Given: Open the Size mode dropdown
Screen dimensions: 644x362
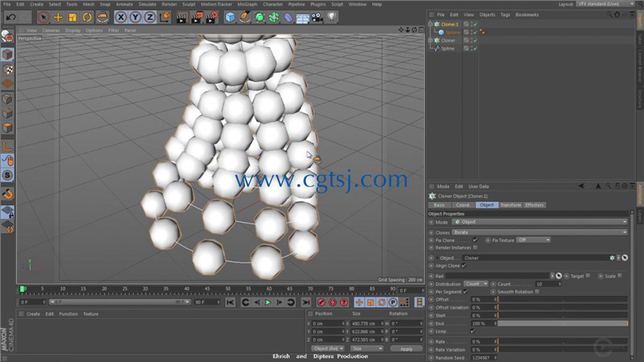Looking at the screenshot, I should (366, 348).
